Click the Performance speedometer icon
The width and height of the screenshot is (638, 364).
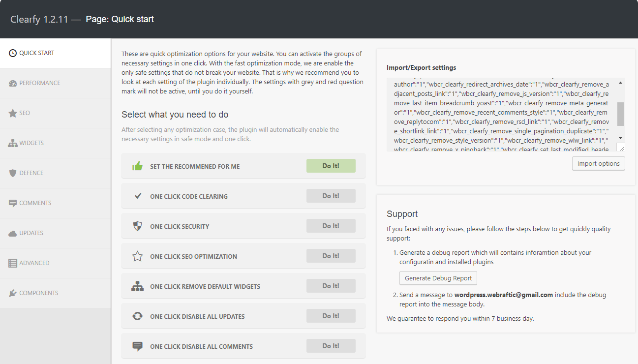click(x=13, y=83)
